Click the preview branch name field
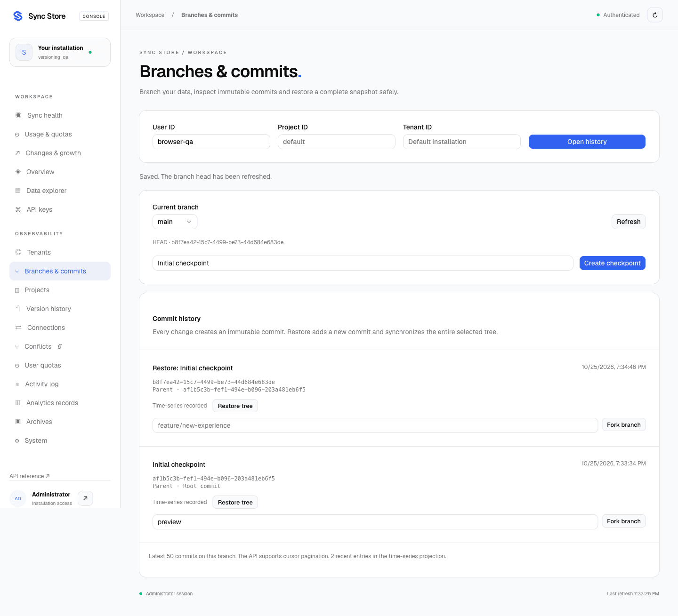Screen dimensions: 678x616 375,522
